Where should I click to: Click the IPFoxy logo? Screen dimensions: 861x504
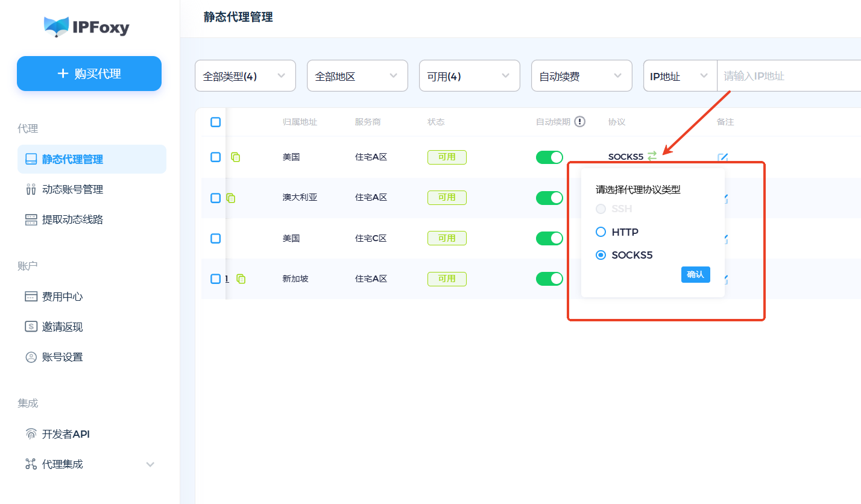pos(87,27)
